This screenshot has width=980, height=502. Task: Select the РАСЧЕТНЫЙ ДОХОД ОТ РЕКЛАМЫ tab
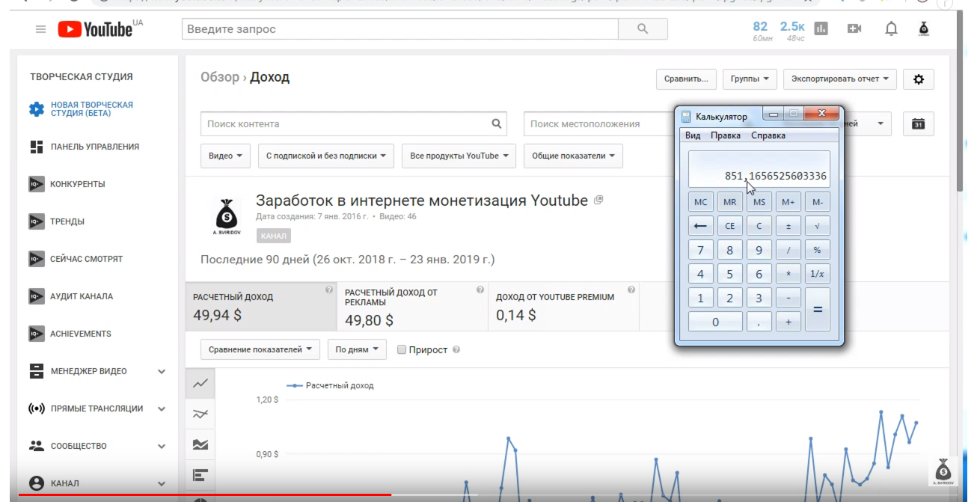tap(412, 307)
